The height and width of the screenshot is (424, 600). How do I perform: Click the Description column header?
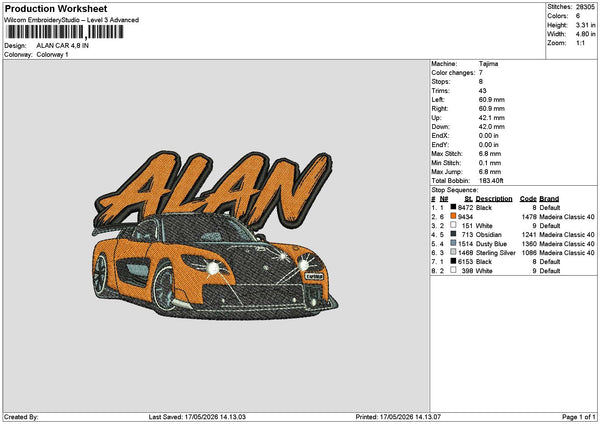point(494,199)
